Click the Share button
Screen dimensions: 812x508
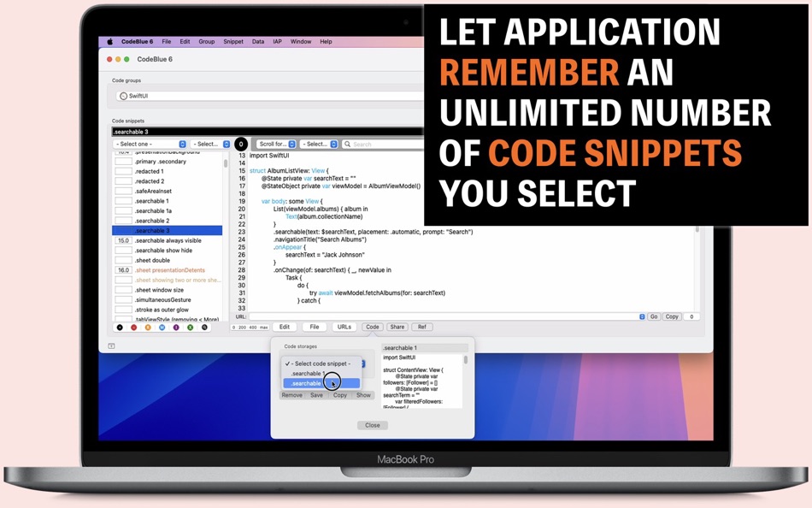[397, 327]
